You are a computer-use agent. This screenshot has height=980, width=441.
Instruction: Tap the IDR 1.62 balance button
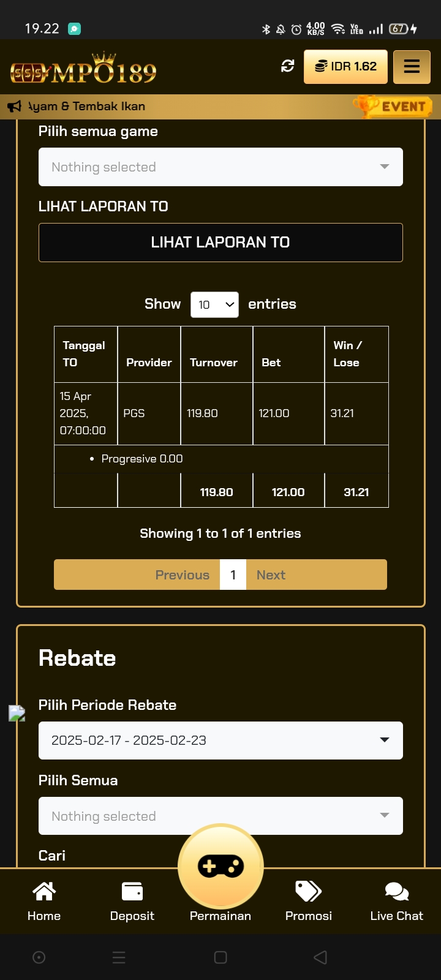pyautogui.click(x=345, y=66)
